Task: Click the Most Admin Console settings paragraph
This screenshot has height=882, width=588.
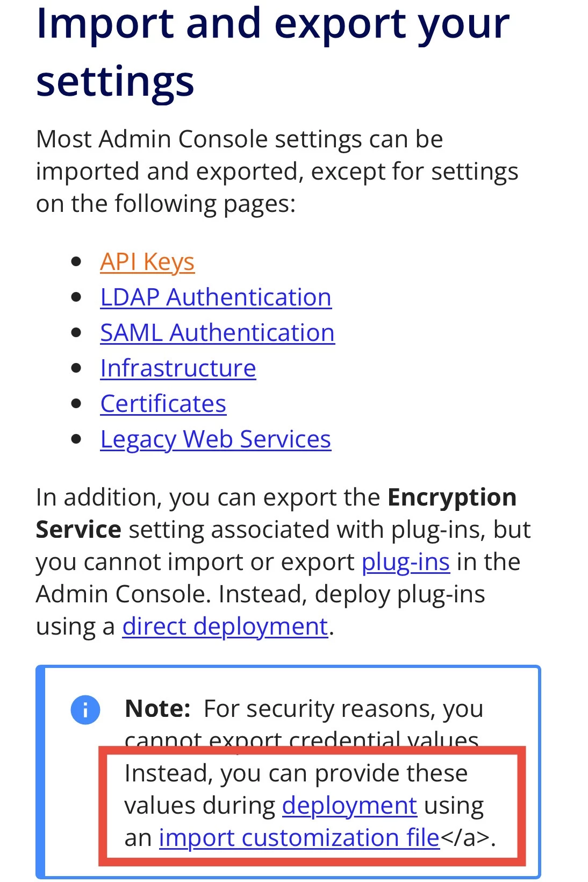Action: coord(277,171)
